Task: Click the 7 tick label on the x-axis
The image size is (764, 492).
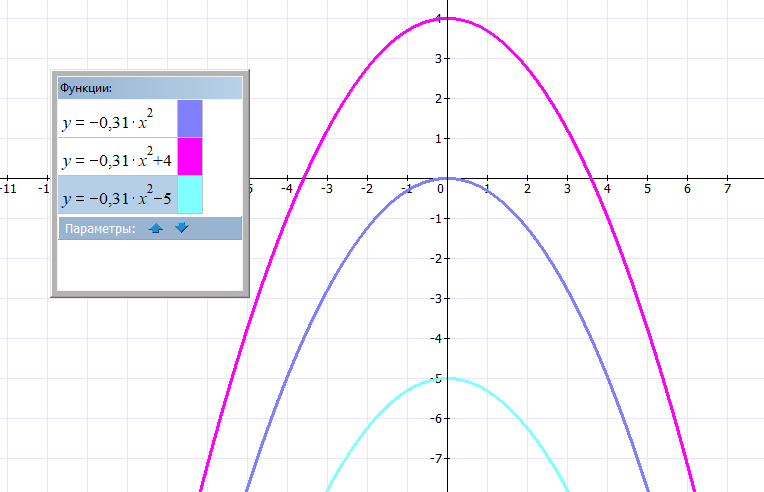Action: point(727,188)
